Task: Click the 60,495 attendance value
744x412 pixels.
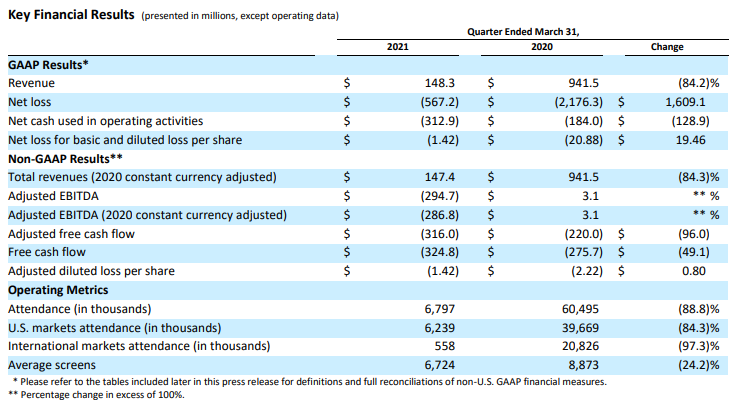Action: click(x=558, y=309)
